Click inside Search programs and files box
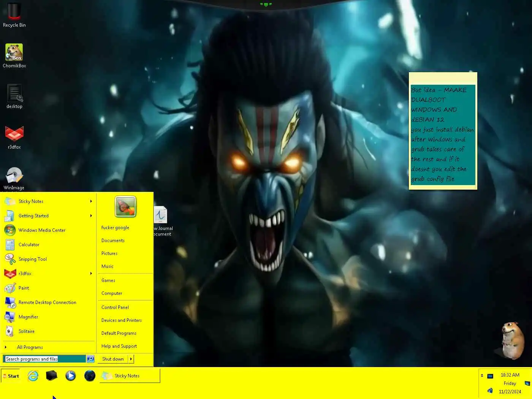This screenshot has height=399, width=532. tap(45, 359)
